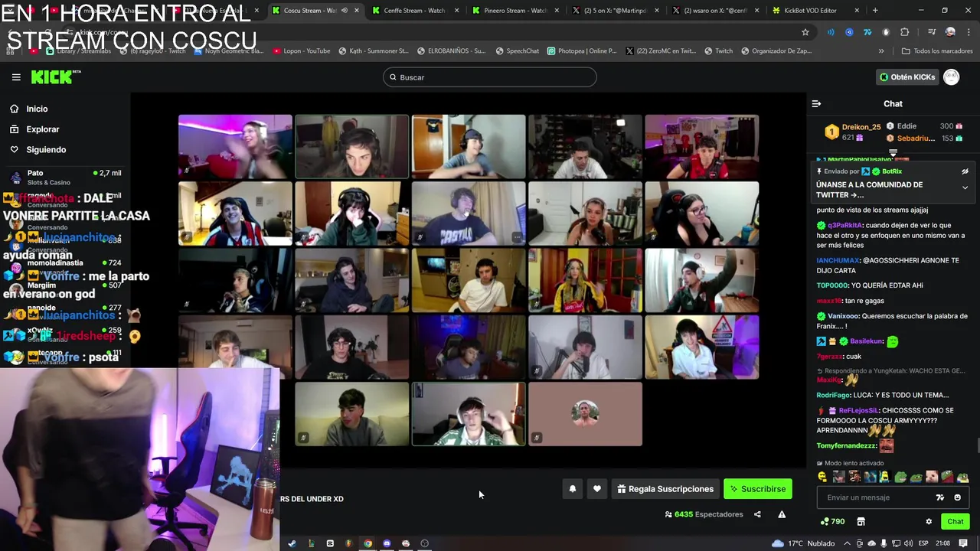The image size is (980, 551).
Task: Click the 6435 Espectadores viewer count
Action: pyautogui.click(x=704, y=514)
